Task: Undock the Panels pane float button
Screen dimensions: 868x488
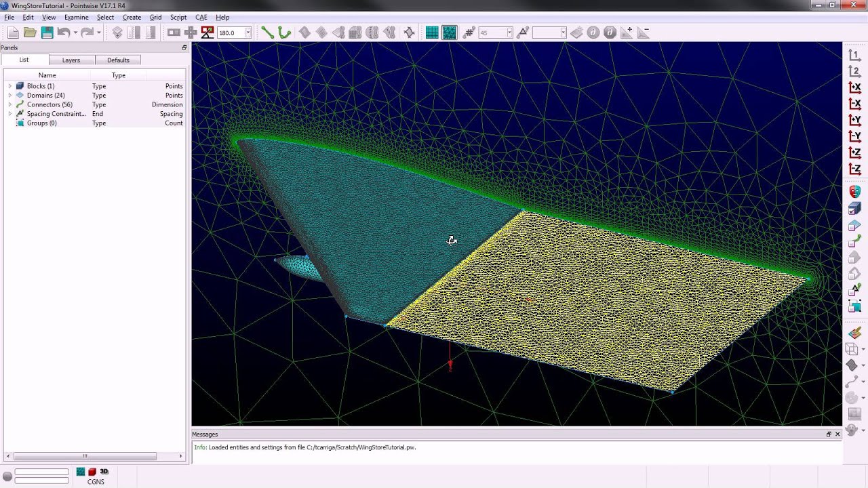Action: pyautogui.click(x=184, y=48)
